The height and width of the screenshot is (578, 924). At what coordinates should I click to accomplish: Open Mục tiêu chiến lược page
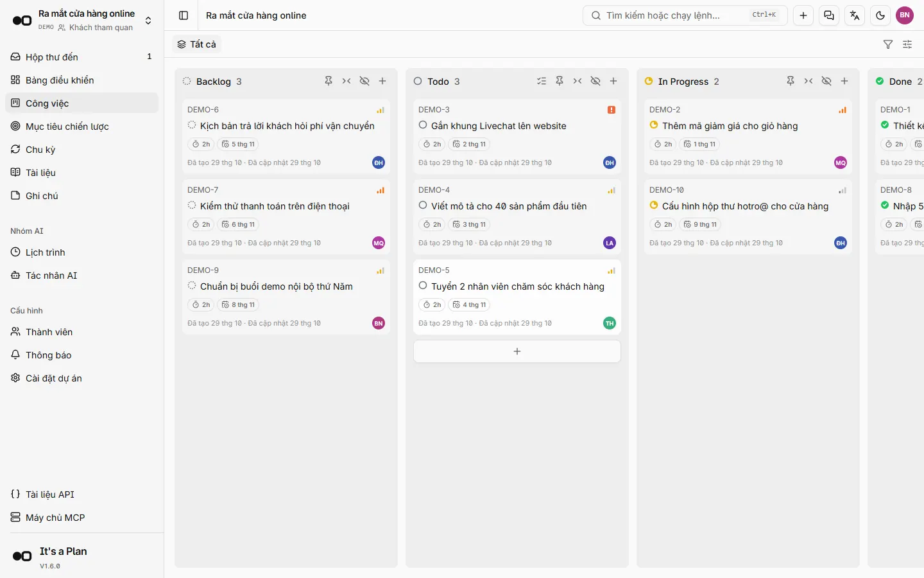coord(81,126)
